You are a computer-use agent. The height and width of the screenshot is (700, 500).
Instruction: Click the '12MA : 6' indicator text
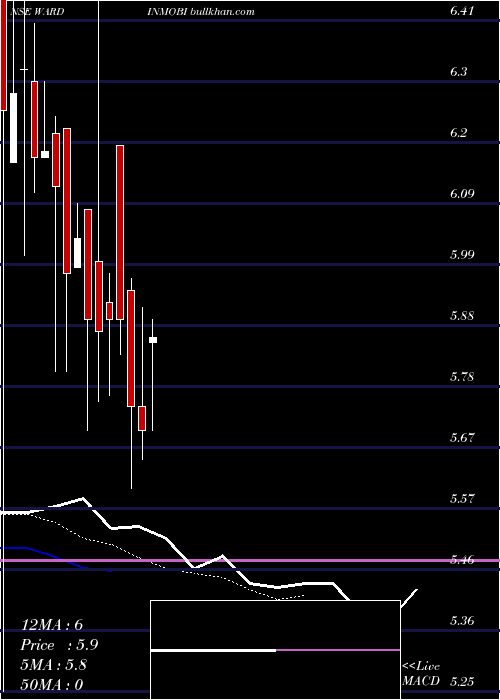pos(52,625)
